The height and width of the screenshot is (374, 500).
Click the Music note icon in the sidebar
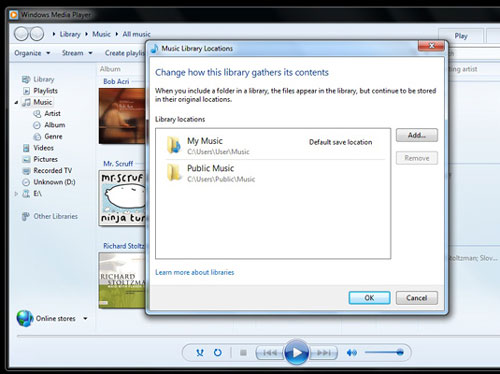click(x=26, y=102)
